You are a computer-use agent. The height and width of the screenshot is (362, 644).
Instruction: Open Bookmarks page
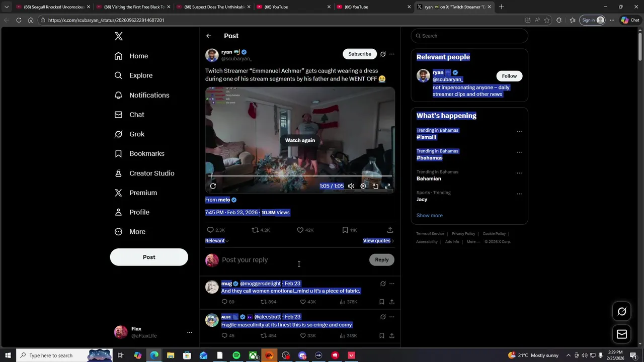tap(139, 153)
